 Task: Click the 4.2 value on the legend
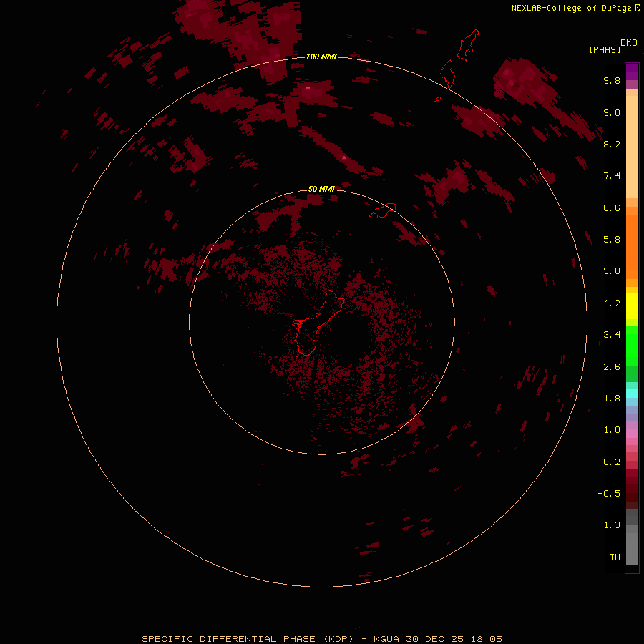[x=612, y=303]
